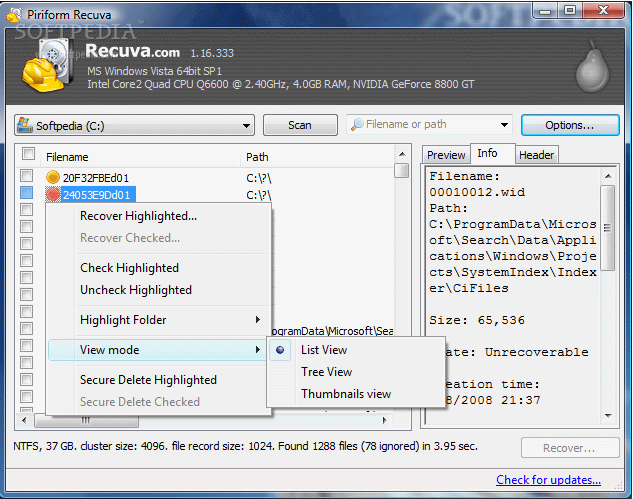Click the Info panel scroll up arrow

click(x=608, y=176)
